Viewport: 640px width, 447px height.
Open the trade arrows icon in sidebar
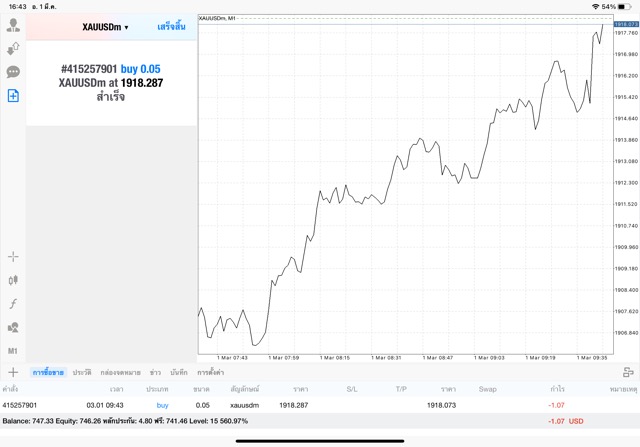coord(13,49)
